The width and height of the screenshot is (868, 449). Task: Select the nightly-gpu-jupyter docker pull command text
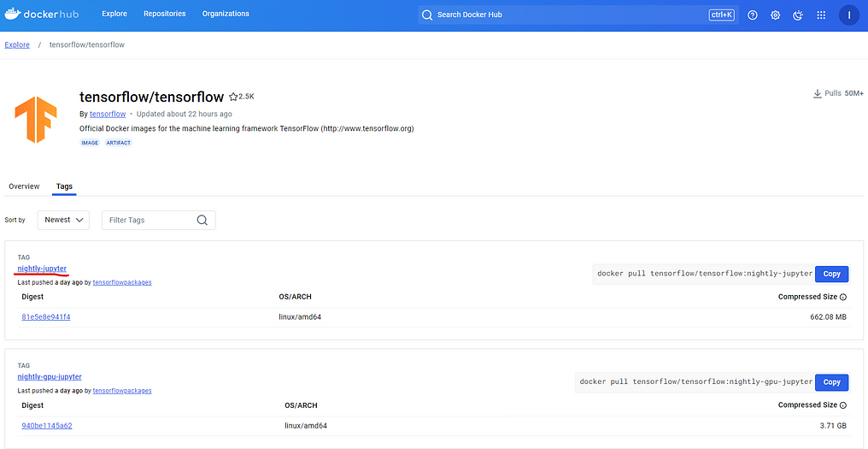point(695,382)
